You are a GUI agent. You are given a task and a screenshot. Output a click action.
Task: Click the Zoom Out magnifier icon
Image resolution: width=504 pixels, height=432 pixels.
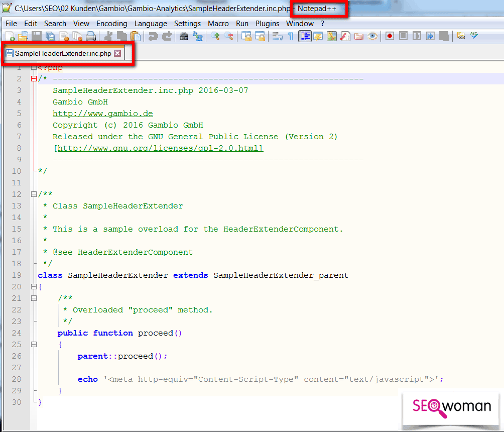pos(228,36)
